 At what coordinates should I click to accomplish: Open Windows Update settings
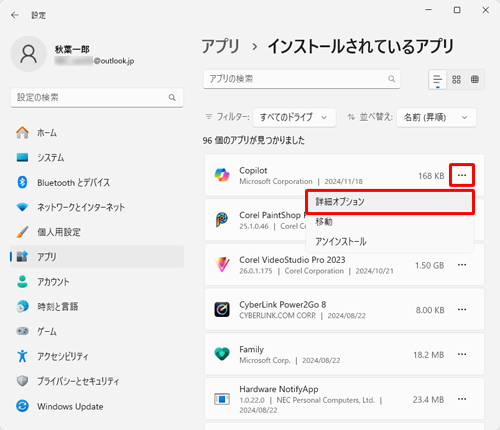(97, 406)
